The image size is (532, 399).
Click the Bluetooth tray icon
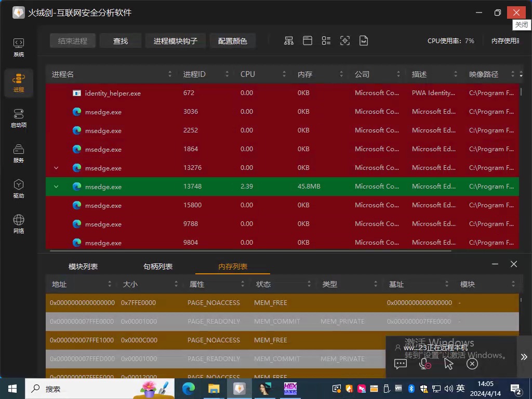pos(411,389)
